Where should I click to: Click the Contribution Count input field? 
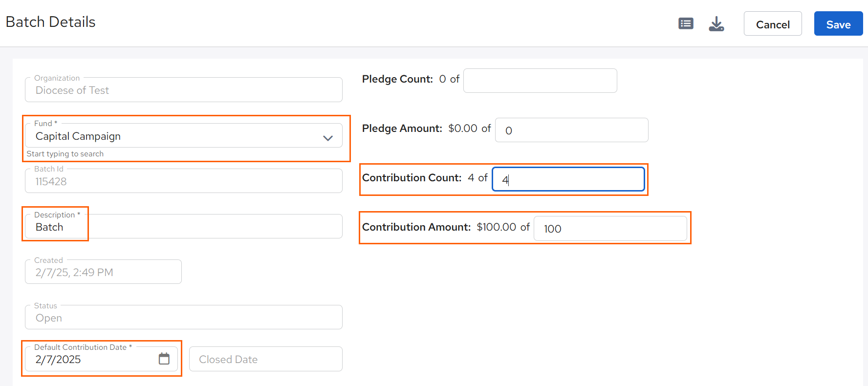[x=568, y=179]
